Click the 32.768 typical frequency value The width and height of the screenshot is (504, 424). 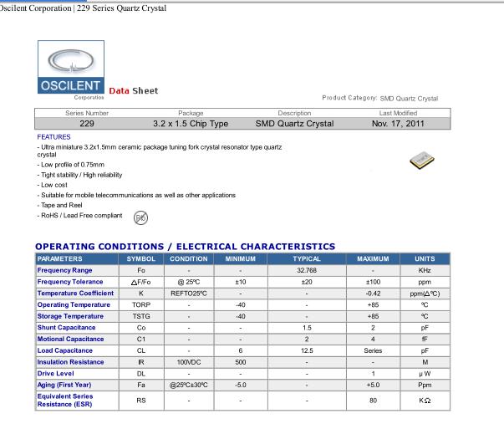coord(308,271)
